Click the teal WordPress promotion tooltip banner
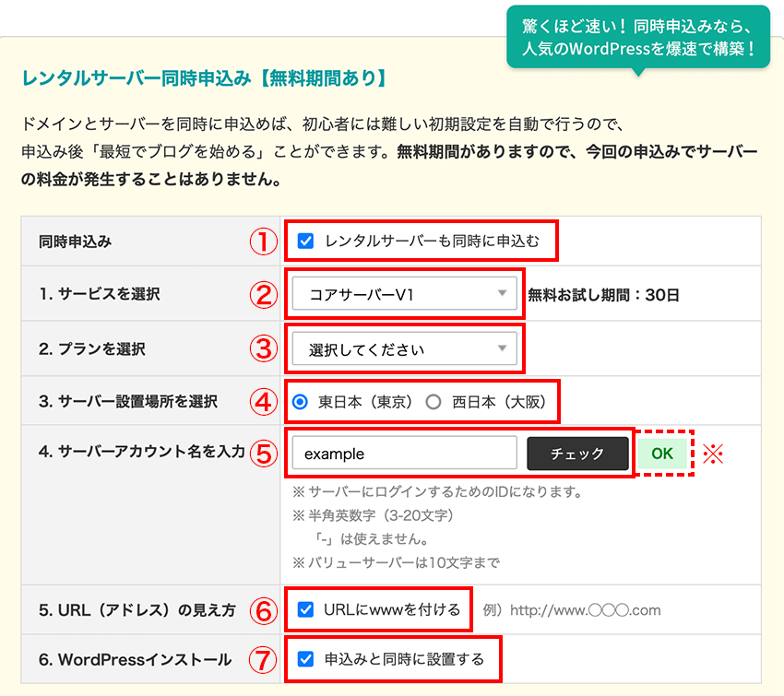The image size is (784, 696). coord(637,38)
